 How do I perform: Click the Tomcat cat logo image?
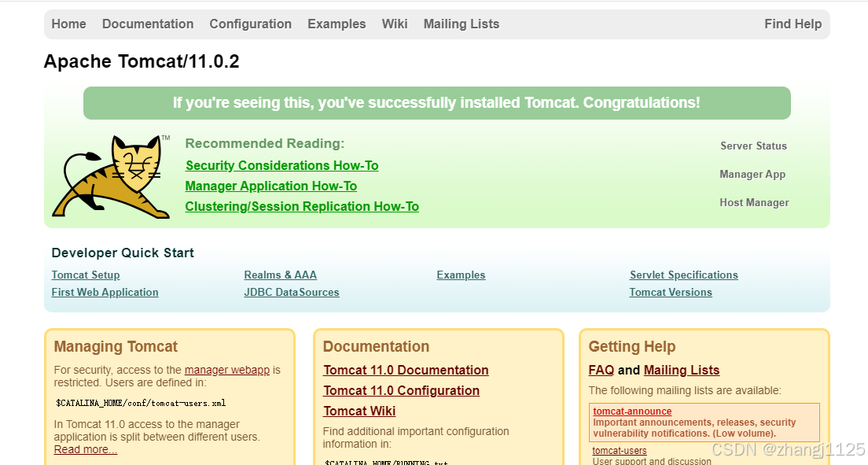click(112, 176)
